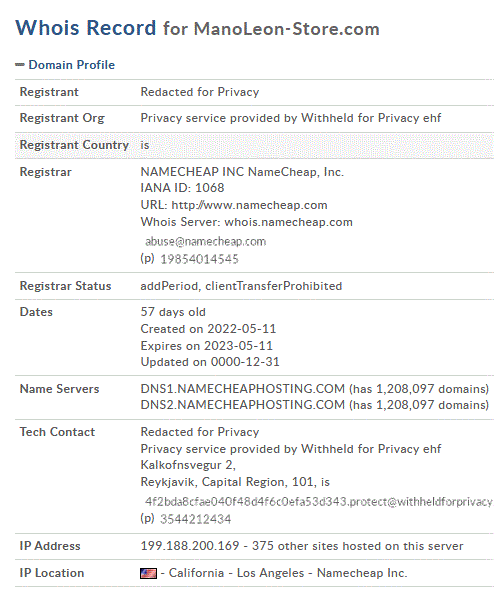Click the registrar phone 19854014545
Viewport: 494px width, 593px height.
tap(199, 259)
